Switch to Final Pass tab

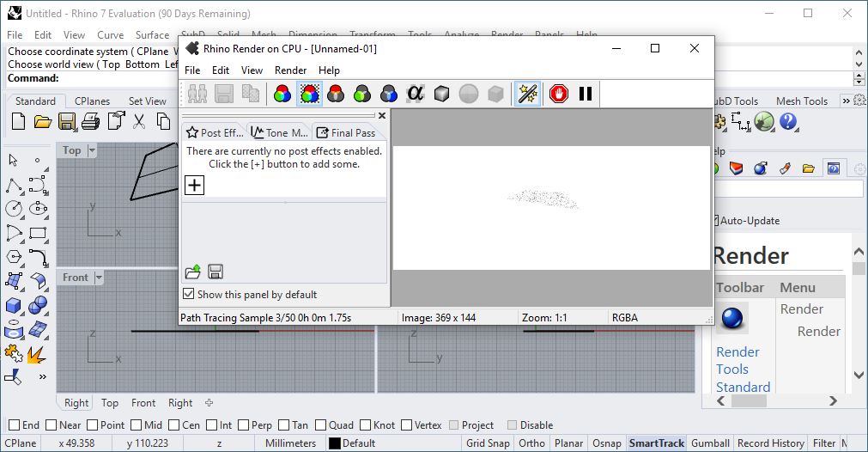pos(346,132)
